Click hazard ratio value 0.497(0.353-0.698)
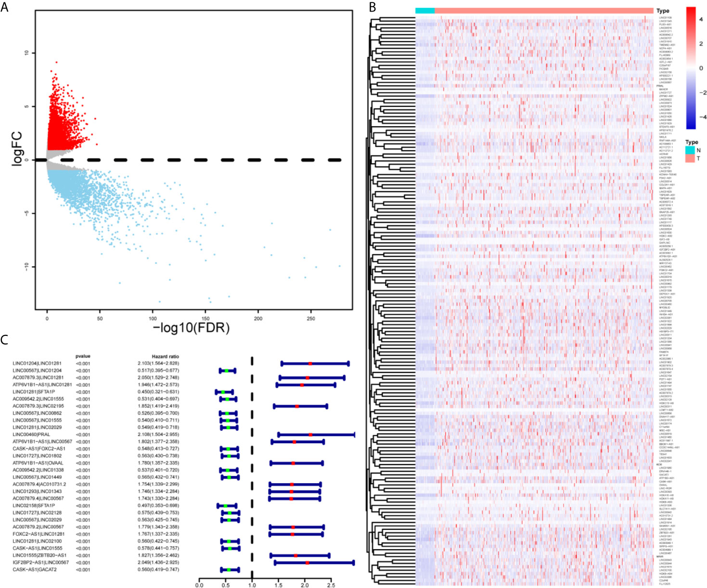 [158, 506]
